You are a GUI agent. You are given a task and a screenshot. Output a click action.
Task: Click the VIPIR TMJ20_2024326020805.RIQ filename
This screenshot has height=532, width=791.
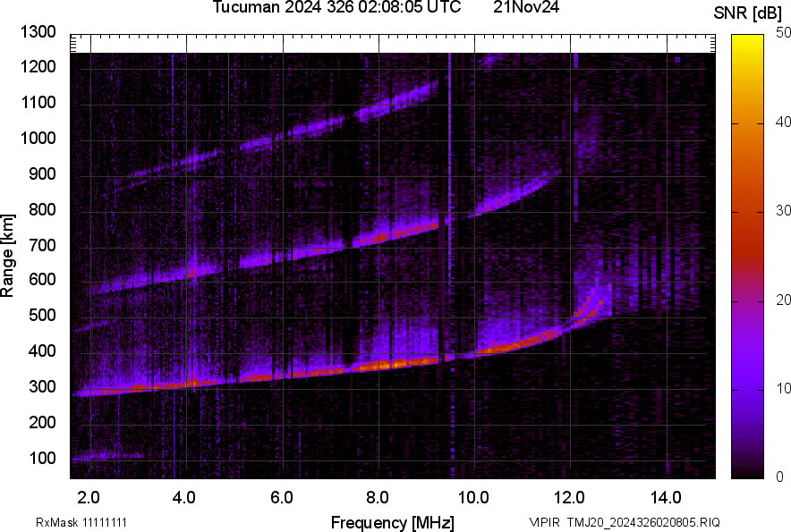pos(624,522)
